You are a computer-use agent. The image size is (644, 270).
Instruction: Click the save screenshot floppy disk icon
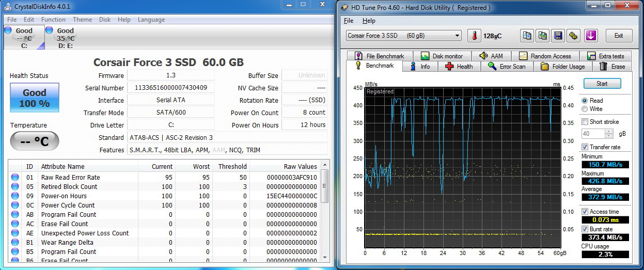click(x=558, y=36)
